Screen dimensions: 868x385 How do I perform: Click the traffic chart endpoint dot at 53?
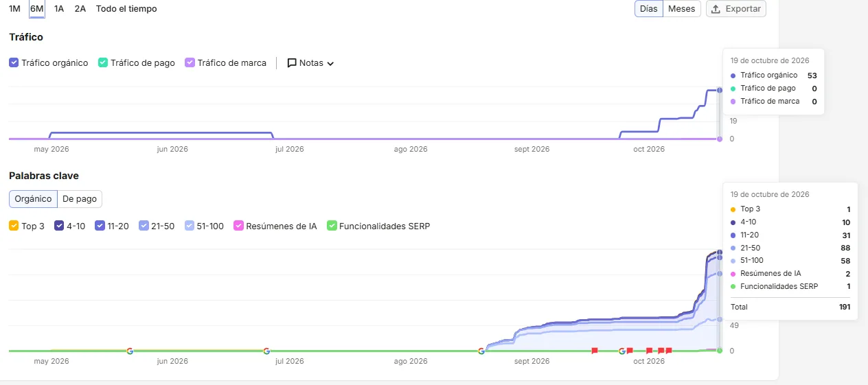click(720, 90)
